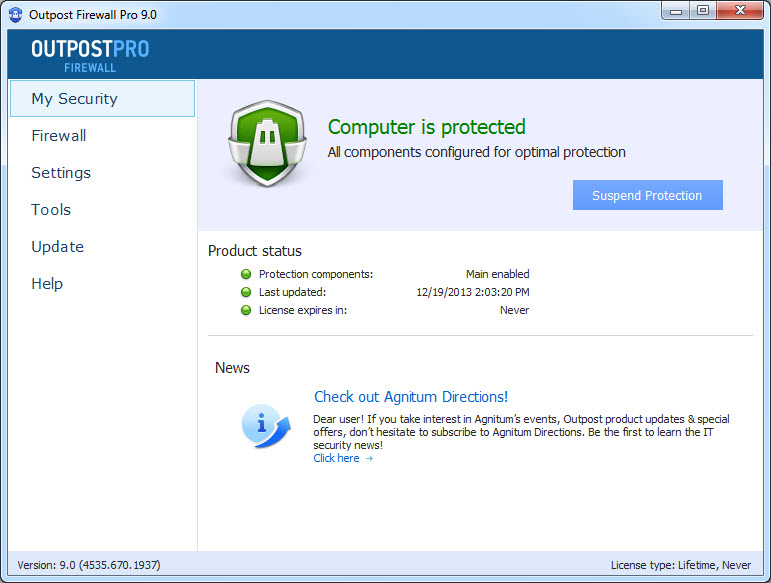Select the Main enabled status value
Viewport: 771px width, 583px height.
(498, 274)
